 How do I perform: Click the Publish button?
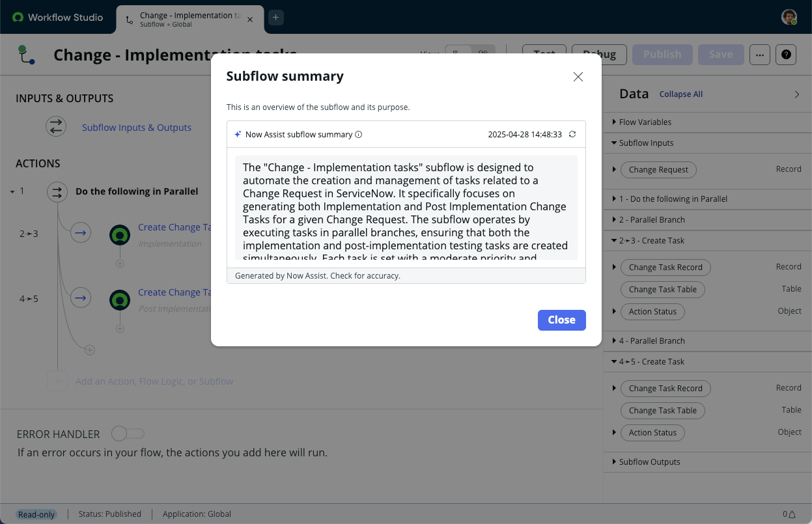(x=662, y=55)
